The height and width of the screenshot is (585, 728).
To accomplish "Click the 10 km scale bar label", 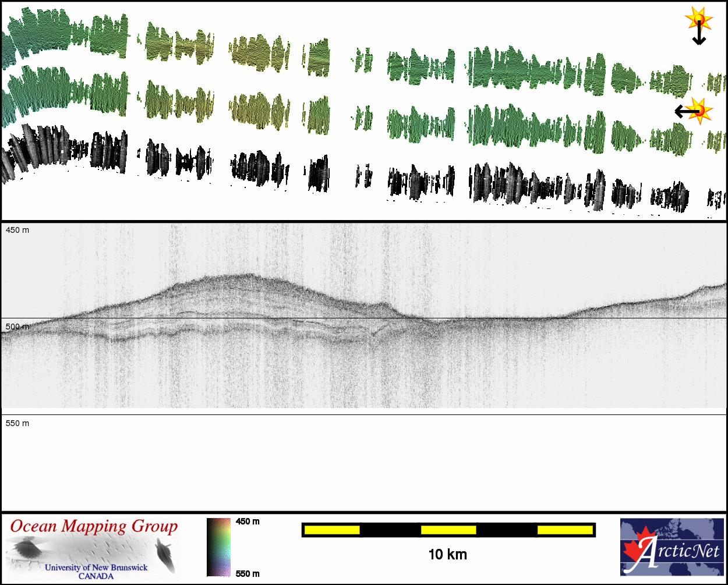I will [447, 555].
